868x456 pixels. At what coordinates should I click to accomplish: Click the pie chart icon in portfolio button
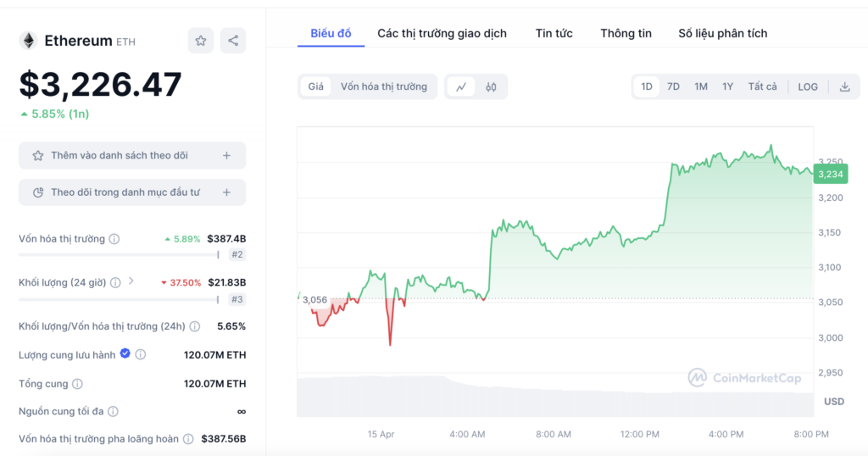[38, 192]
